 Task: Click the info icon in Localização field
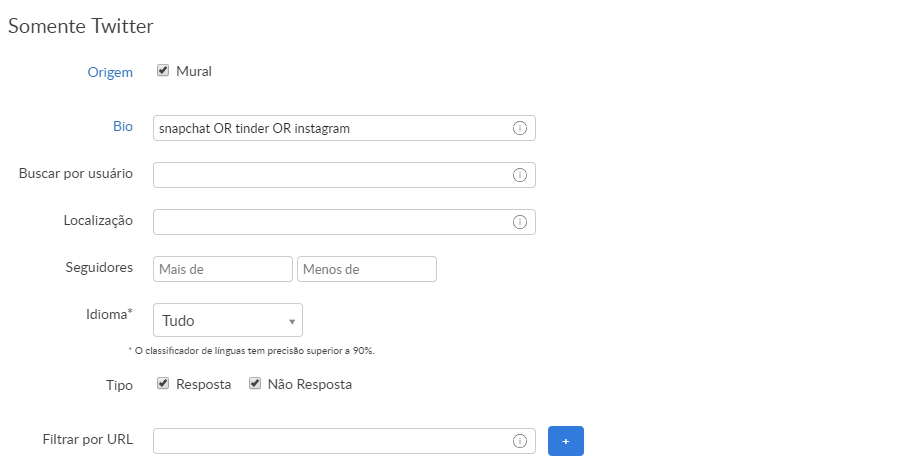[x=520, y=222]
